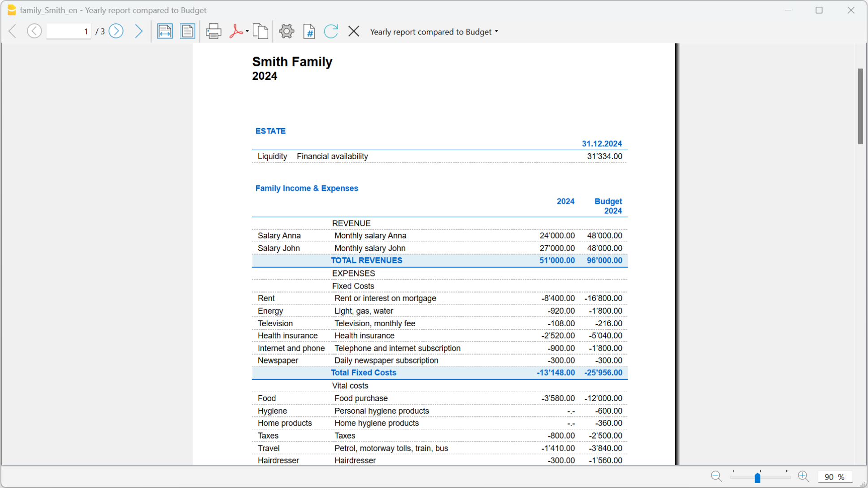
Task: Copy report to clipboard icon
Action: [260, 31]
